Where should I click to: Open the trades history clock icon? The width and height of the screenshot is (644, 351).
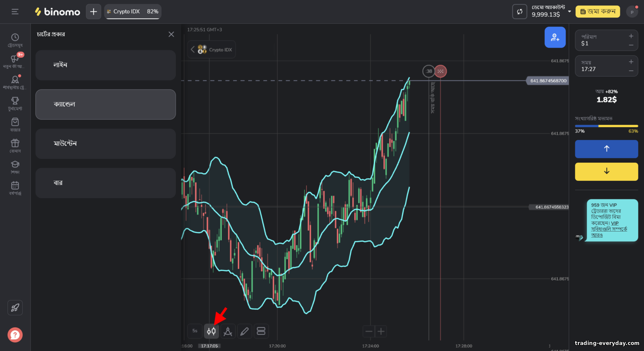[15, 40]
